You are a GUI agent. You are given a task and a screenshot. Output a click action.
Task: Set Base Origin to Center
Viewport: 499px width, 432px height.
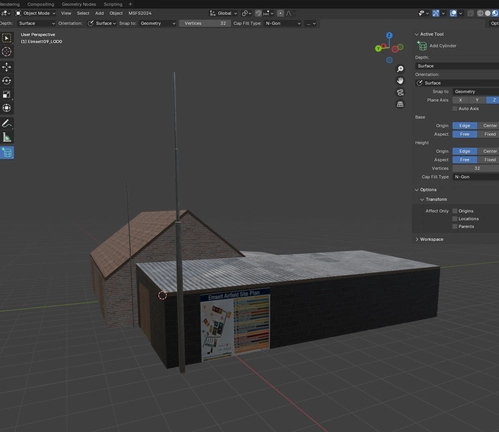pyautogui.click(x=488, y=126)
